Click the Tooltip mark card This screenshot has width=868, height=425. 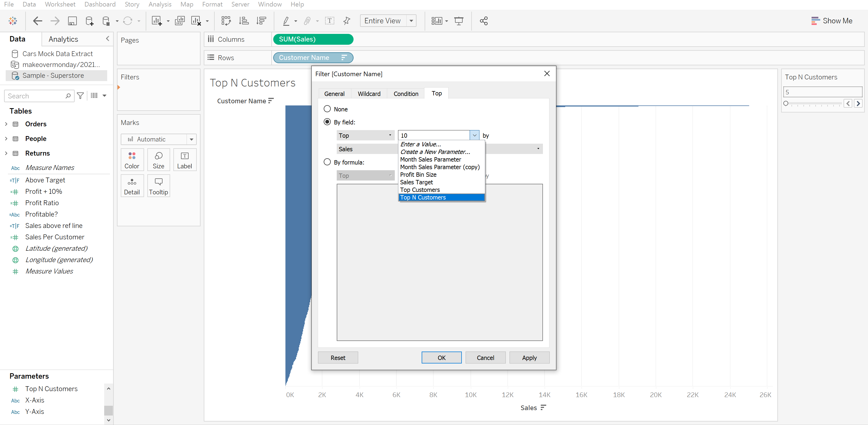(x=158, y=186)
